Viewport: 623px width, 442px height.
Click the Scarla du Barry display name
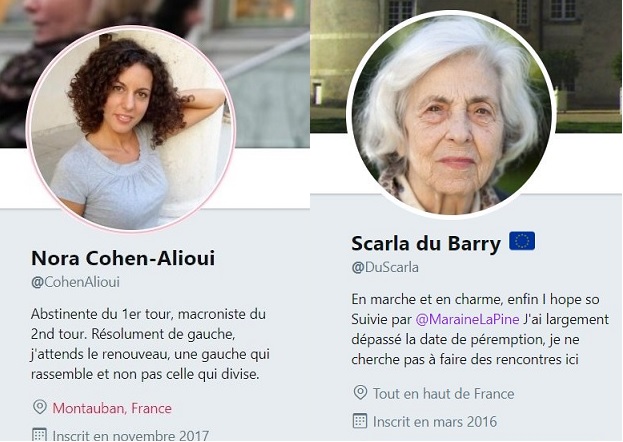[x=426, y=243]
